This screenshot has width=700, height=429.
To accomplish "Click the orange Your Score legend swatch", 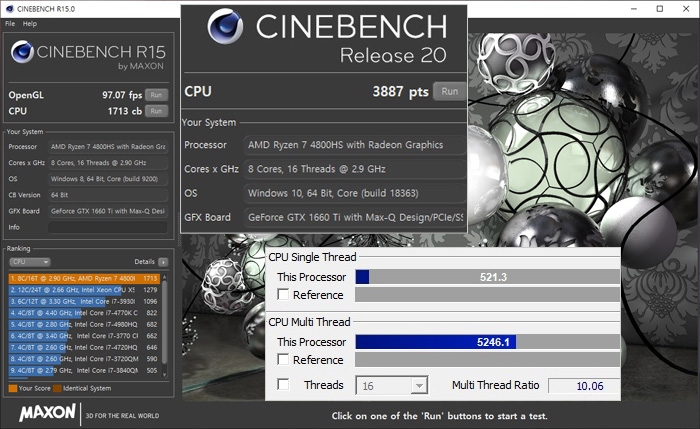I will click(x=13, y=388).
